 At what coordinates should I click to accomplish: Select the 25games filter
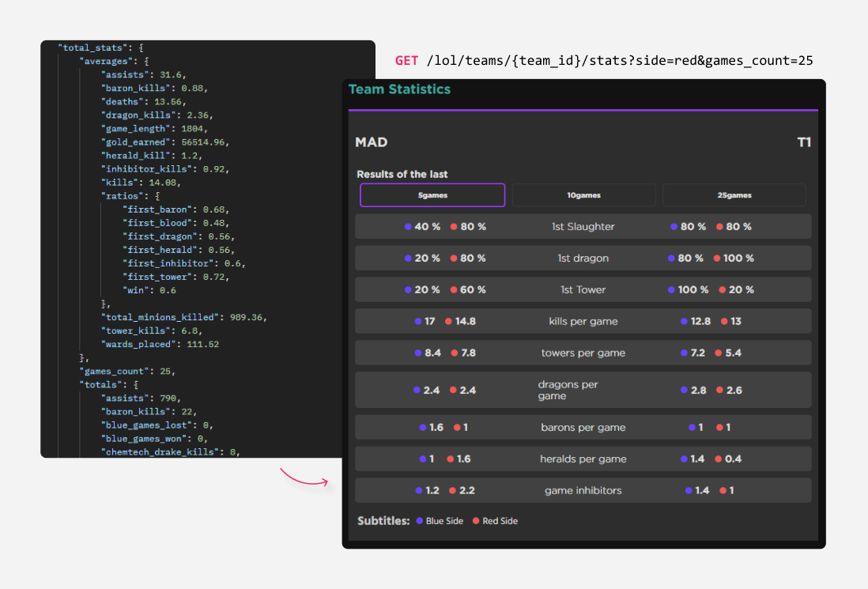click(x=735, y=194)
